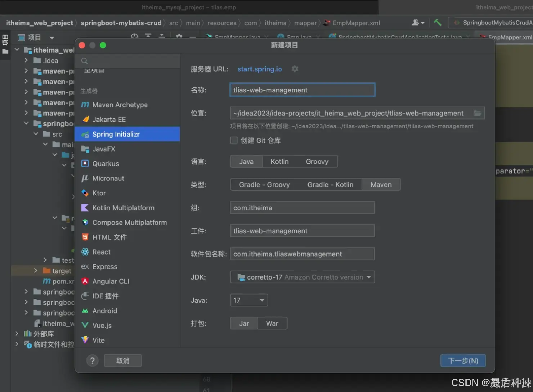The width and height of the screenshot is (533, 392).
Task: Click springboot-mybatis-crud breadcrumb
Action: pos(121,23)
